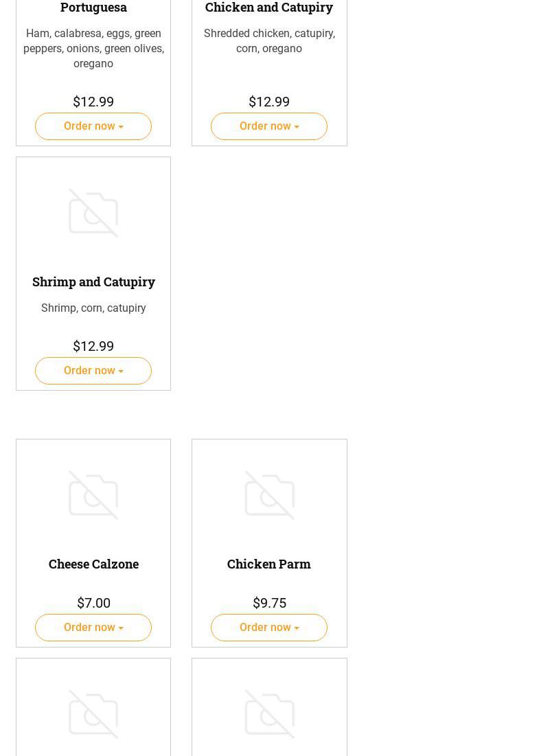Image resolution: width=539 pixels, height=756 pixels.
Task: Open Order now dropdown for Chicken Parm
Action: coord(269,628)
